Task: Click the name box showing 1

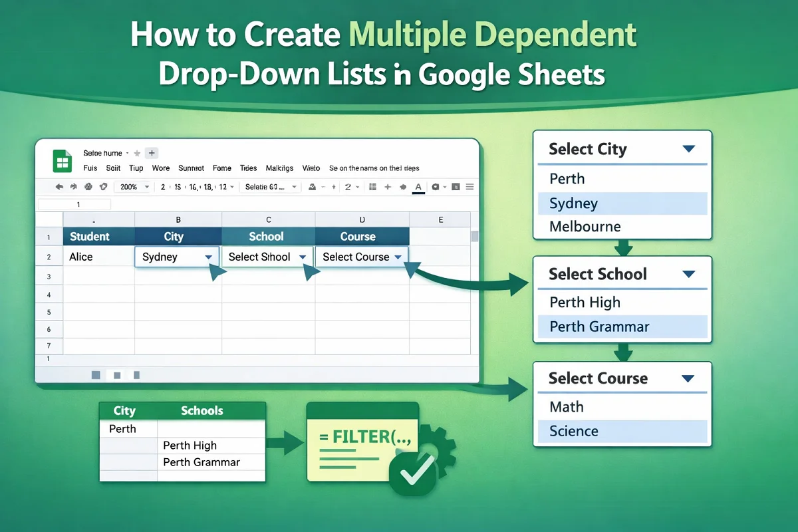Action: pyautogui.click(x=74, y=205)
